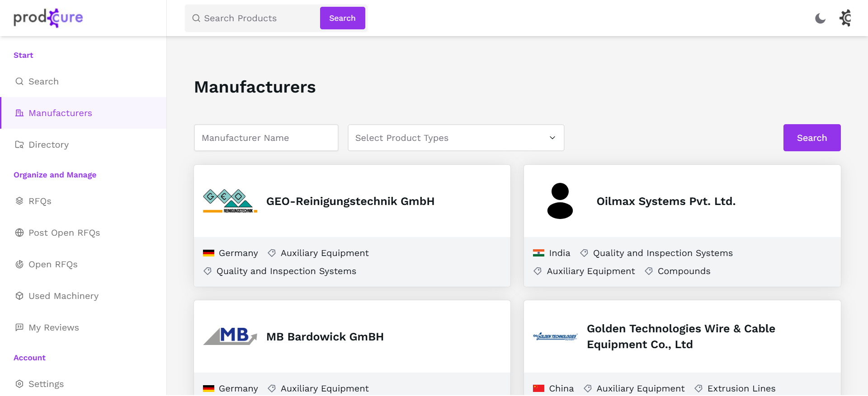The width and height of the screenshot is (868, 396).
Task: Click the gear icon in top-right corner
Action: pos(845,18)
